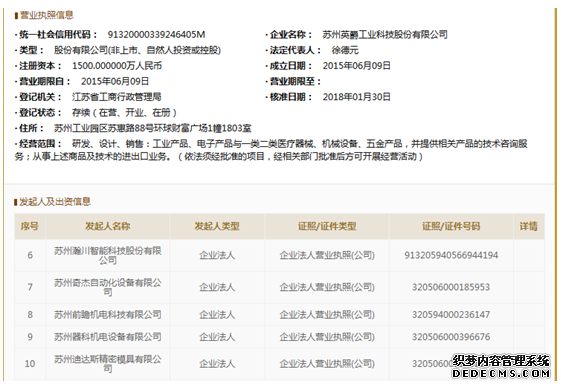Screen dimensions: 561x388
Task: Select credit code 91320000339246405M
Action: click(x=156, y=35)
